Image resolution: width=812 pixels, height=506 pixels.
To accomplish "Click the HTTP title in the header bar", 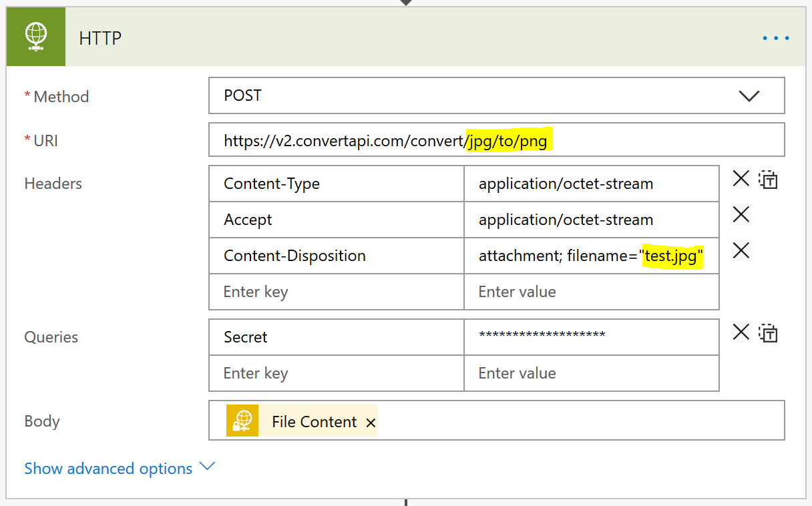I will click(99, 38).
